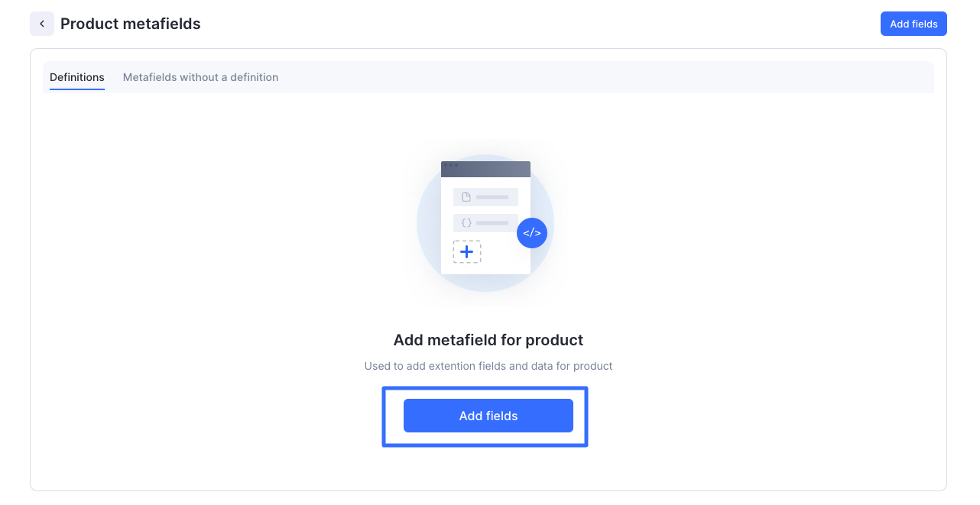This screenshot has height=505, width=980.
Task: Click the header Add fields button
Action: (913, 24)
